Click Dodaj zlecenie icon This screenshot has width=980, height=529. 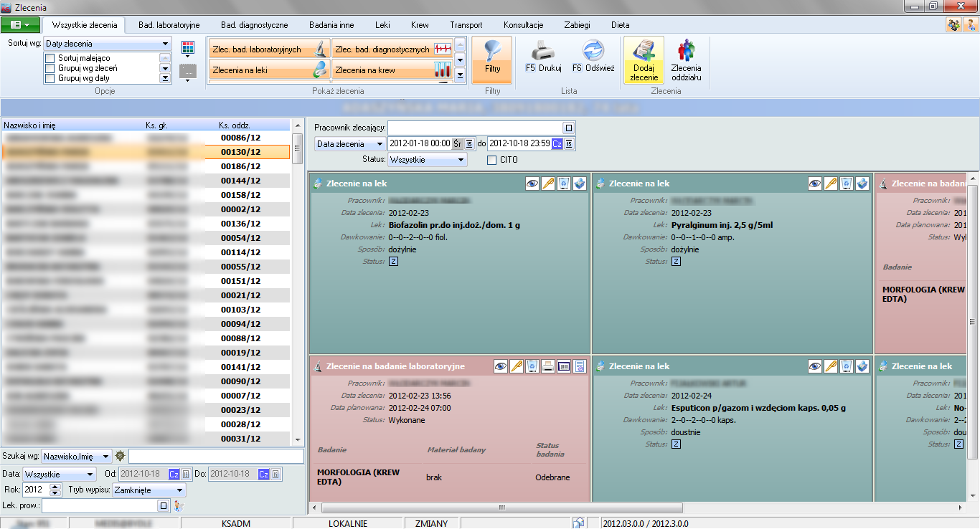[x=644, y=52]
